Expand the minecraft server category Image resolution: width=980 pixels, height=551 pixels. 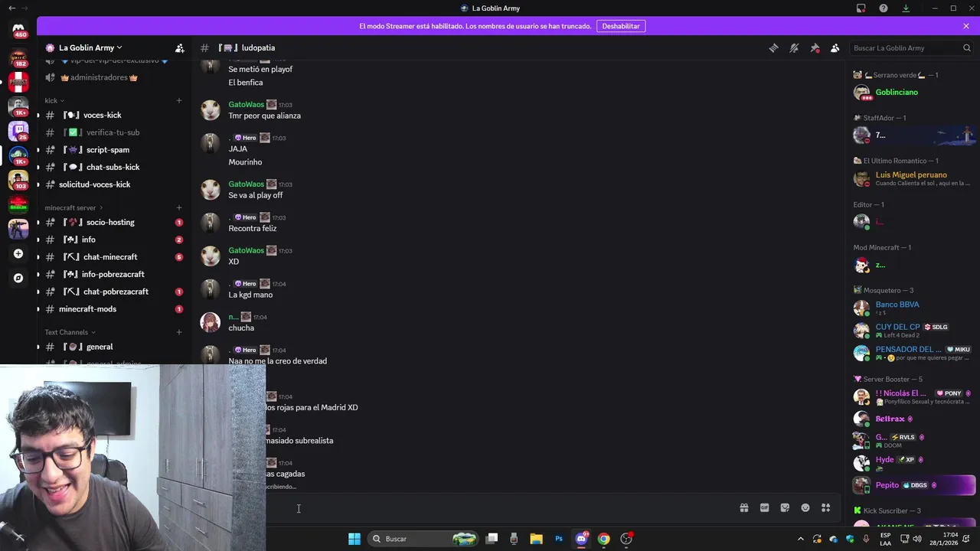coord(73,207)
